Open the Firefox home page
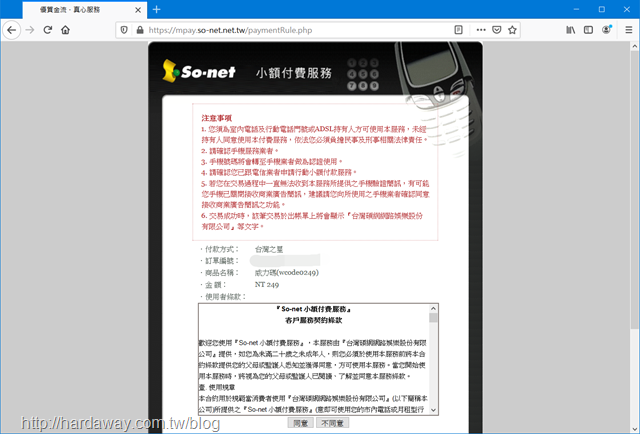640x434 pixels. click(65, 30)
